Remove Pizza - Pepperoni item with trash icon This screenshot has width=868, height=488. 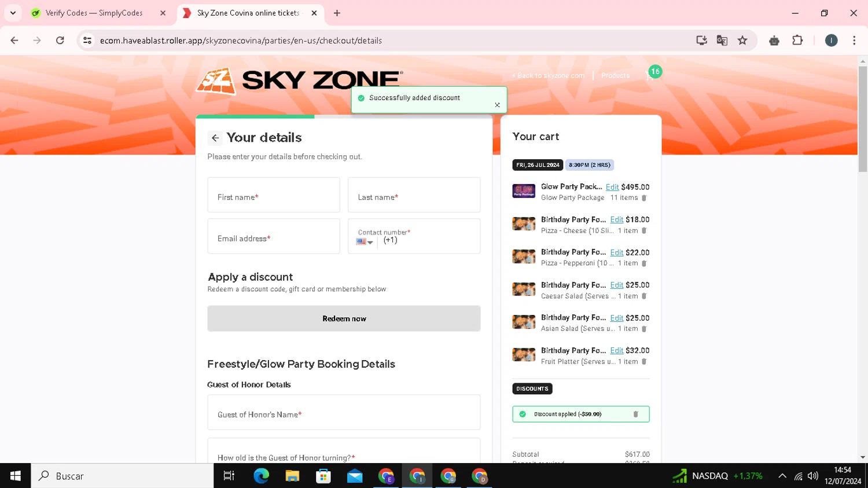(x=644, y=263)
